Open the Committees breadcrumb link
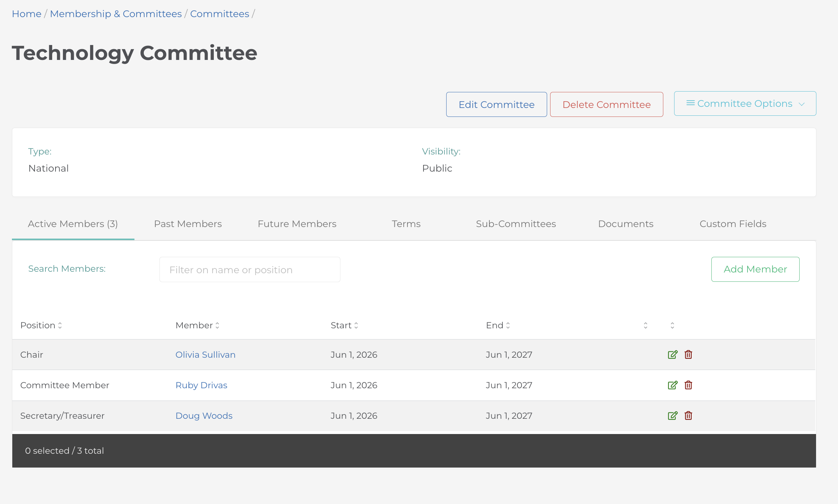 tap(220, 14)
